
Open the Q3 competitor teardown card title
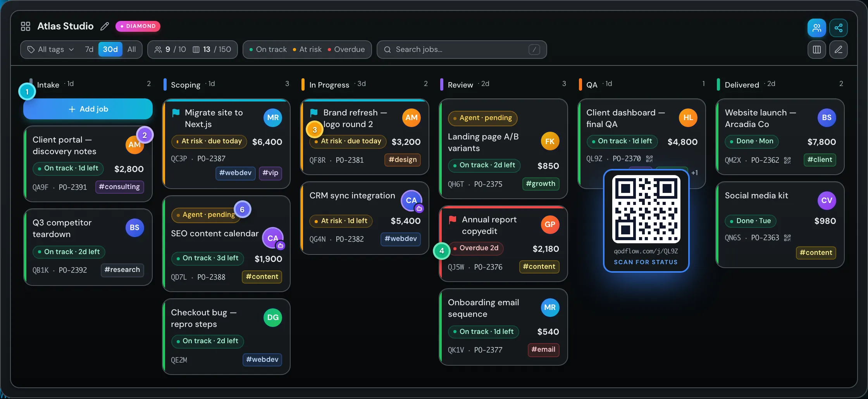[x=62, y=229]
